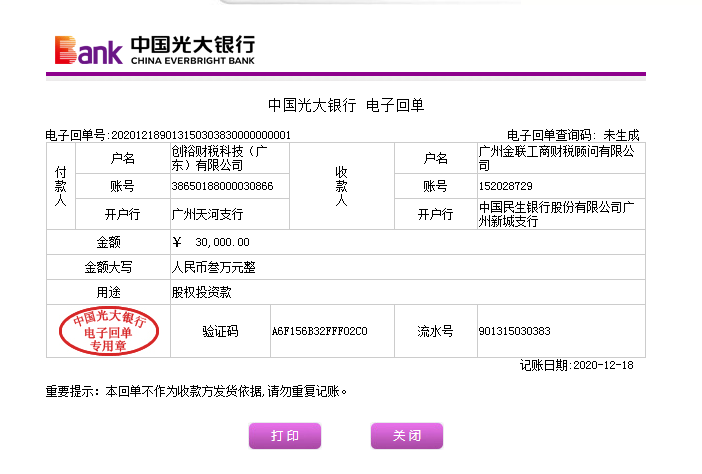Click payee bank 中国民生银行 cell
The height and width of the screenshot is (474, 702).
click(558, 215)
